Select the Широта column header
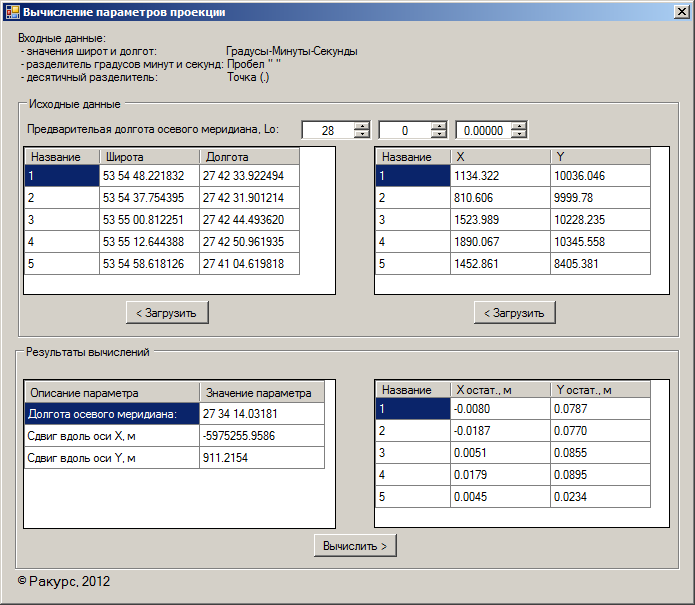695x605 pixels. point(148,157)
